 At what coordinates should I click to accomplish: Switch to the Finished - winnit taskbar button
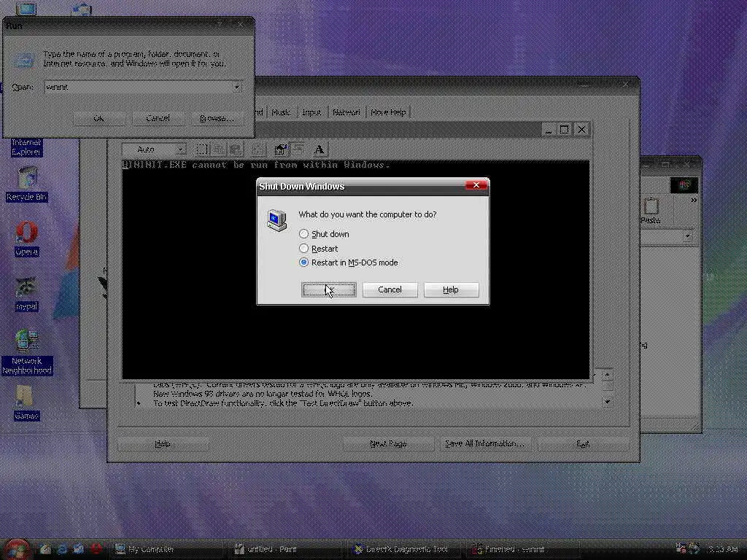pyautogui.click(x=523, y=549)
